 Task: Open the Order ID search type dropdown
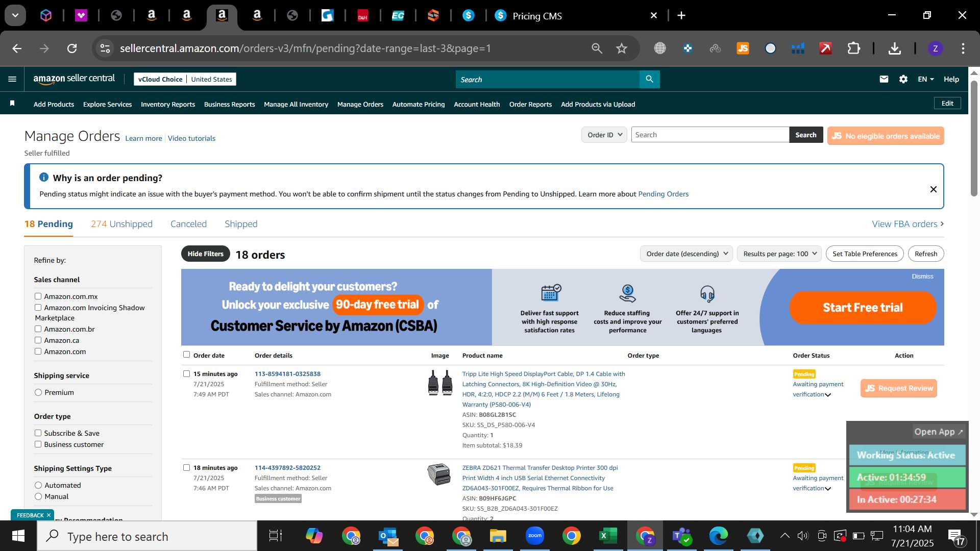coord(604,135)
